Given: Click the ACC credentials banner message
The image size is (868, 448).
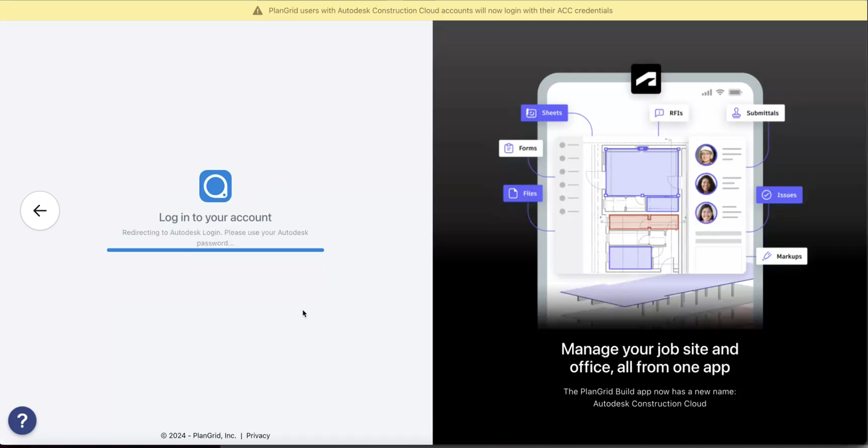Looking at the screenshot, I should (x=441, y=10).
